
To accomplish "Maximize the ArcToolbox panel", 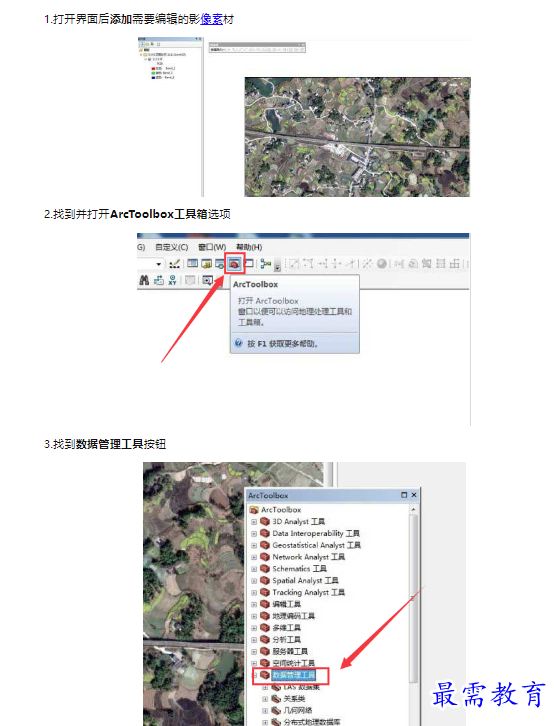I will click(404, 495).
